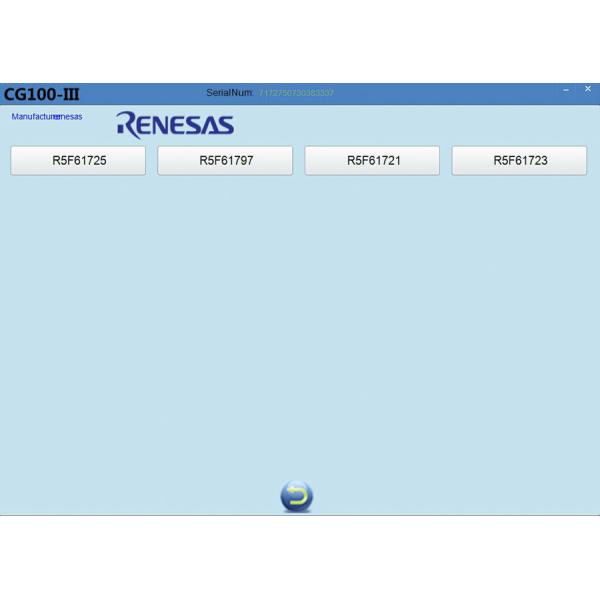Click the blue back arrow icon
Viewport: 600px width, 600px height.
click(x=296, y=496)
